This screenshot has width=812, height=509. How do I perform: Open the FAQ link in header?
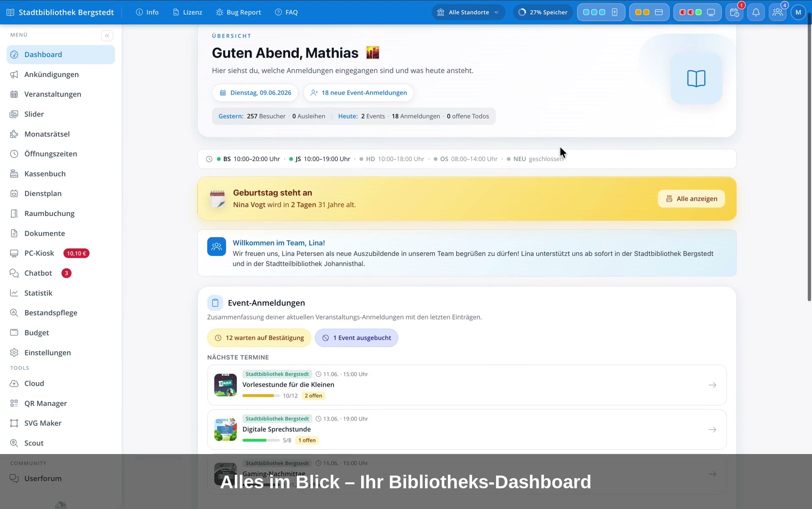286,12
